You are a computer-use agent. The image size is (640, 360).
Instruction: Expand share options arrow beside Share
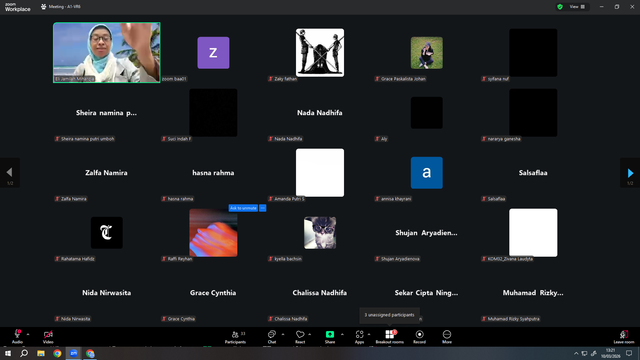pos(342,334)
